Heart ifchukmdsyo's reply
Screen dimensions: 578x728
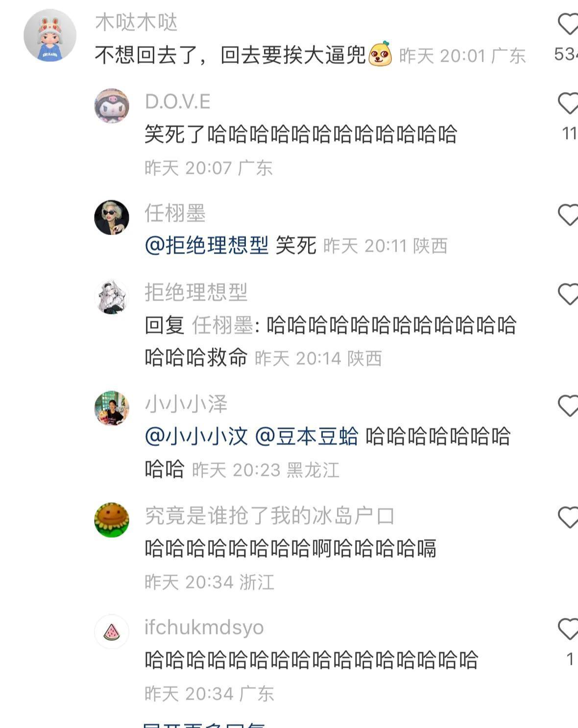568,629
